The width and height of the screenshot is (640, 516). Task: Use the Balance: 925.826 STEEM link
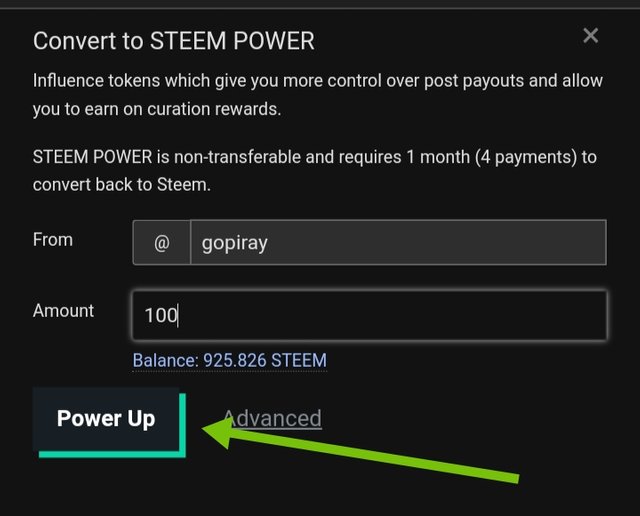click(229, 360)
